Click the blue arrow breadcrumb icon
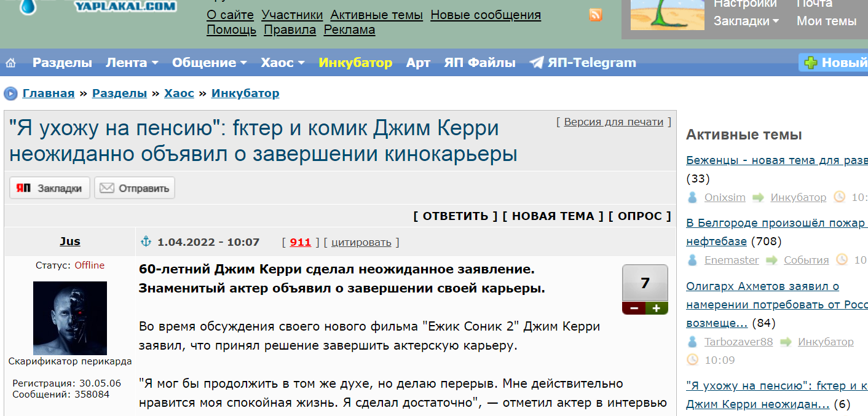This screenshot has width=868, height=416. 11,93
